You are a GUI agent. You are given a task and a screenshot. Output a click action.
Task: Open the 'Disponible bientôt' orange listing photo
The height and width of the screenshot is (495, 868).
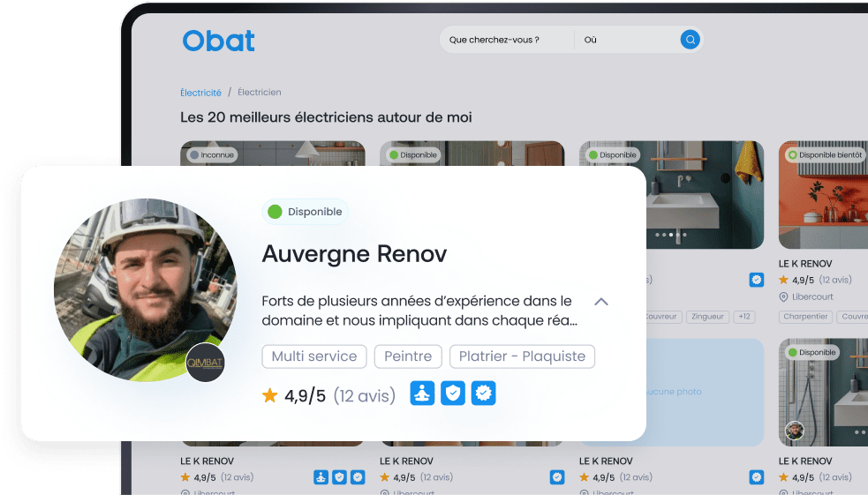click(x=823, y=203)
